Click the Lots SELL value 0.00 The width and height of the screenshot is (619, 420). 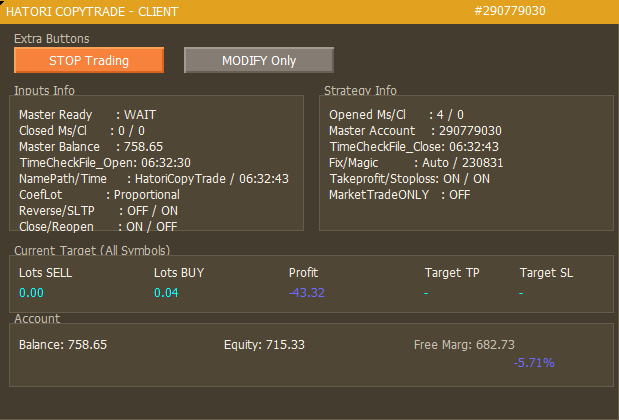pos(31,292)
